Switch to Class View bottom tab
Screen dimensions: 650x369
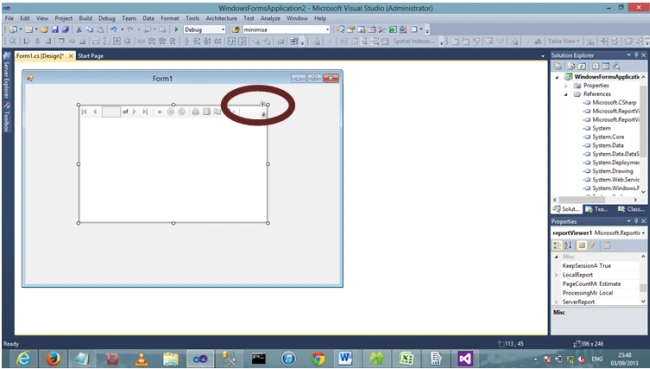[x=631, y=209]
